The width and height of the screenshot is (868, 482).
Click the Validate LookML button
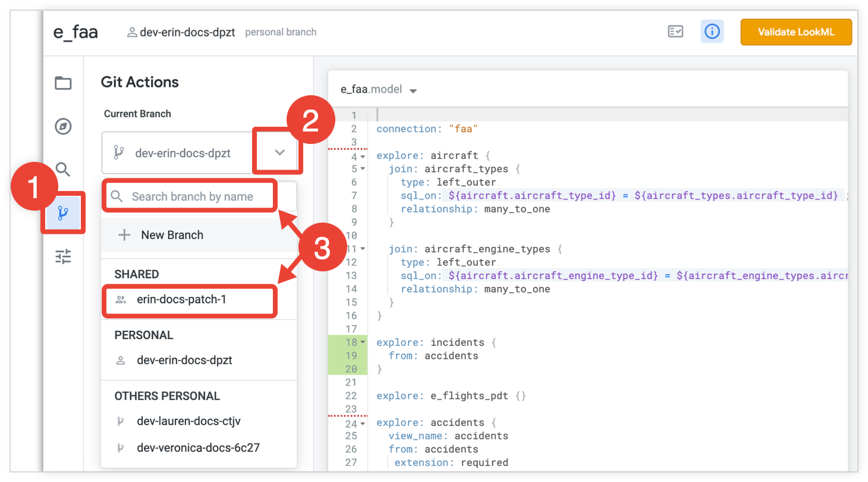point(795,32)
